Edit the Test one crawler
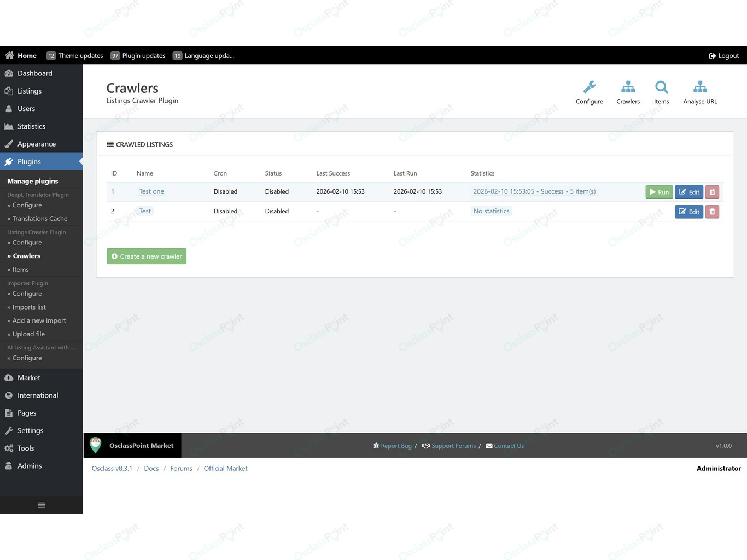 pos(689,192)
